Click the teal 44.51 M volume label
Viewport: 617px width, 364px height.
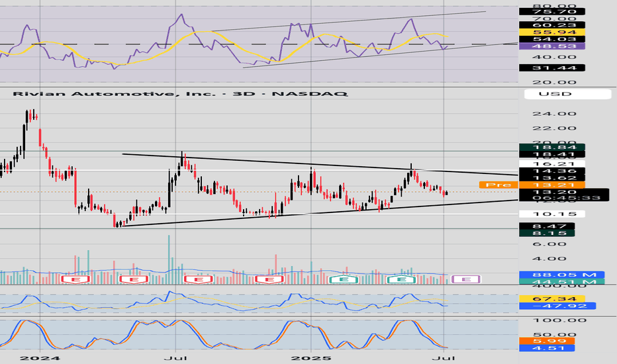coord(561,281)
